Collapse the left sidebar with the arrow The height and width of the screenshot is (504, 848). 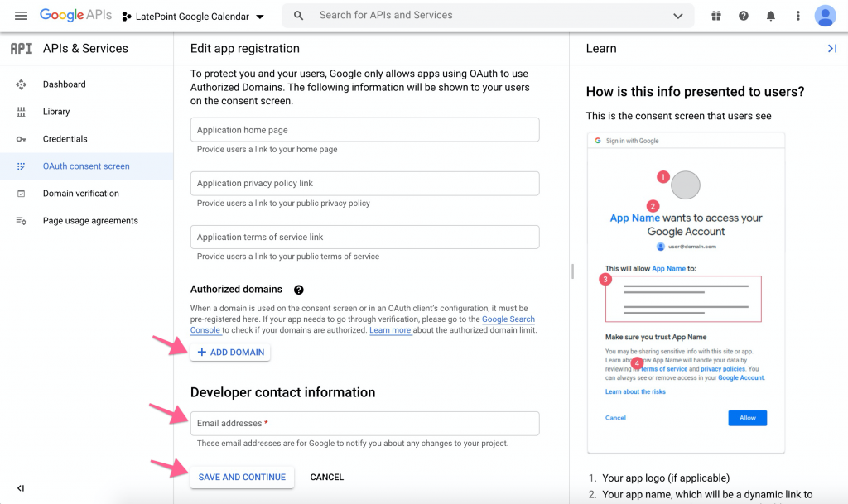(21, 488)
